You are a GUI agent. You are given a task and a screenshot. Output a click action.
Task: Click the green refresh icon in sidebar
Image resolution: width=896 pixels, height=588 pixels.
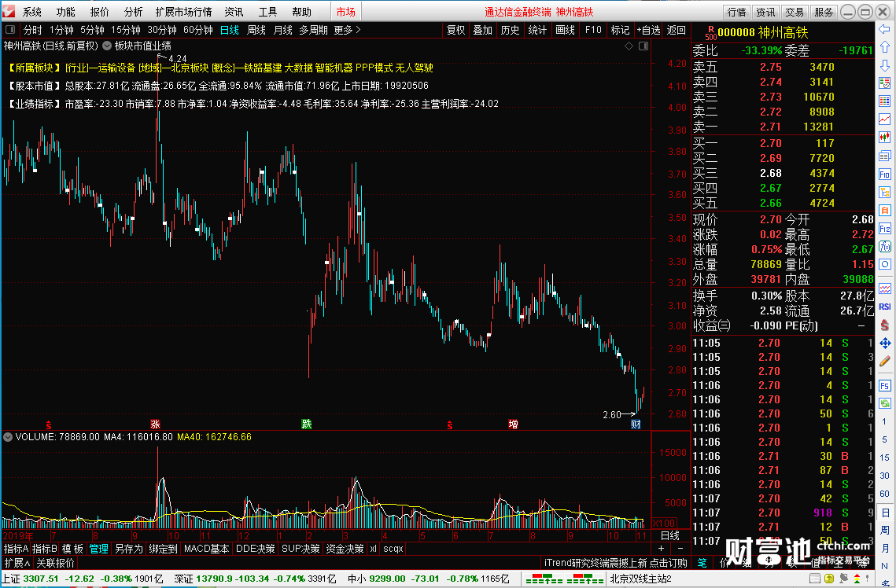tap(884, 403)
